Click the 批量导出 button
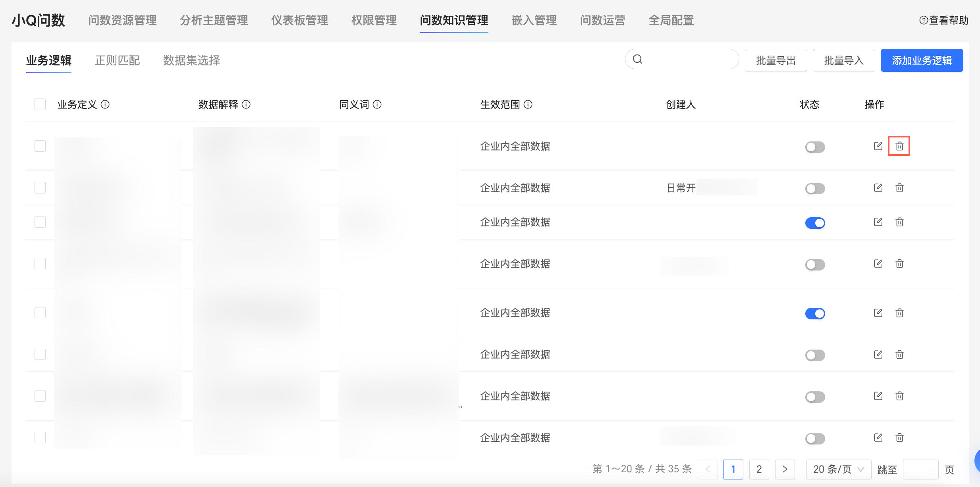 tap(776, 60)
